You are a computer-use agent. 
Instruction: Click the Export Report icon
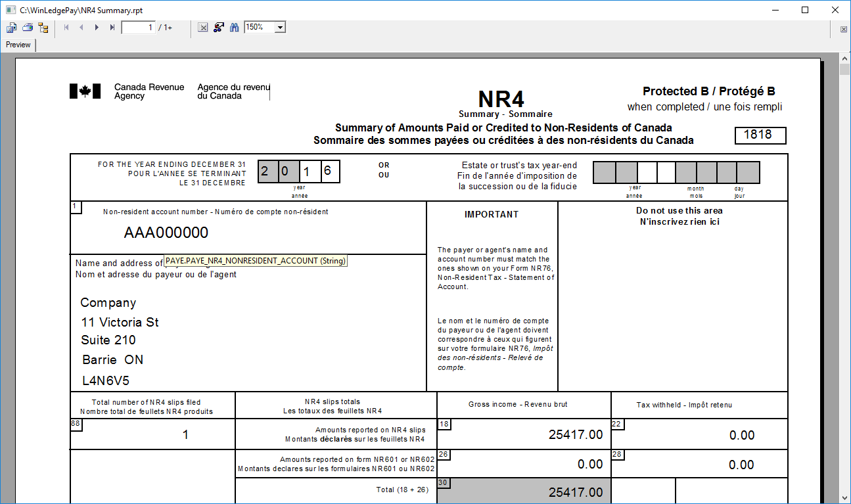11,28
